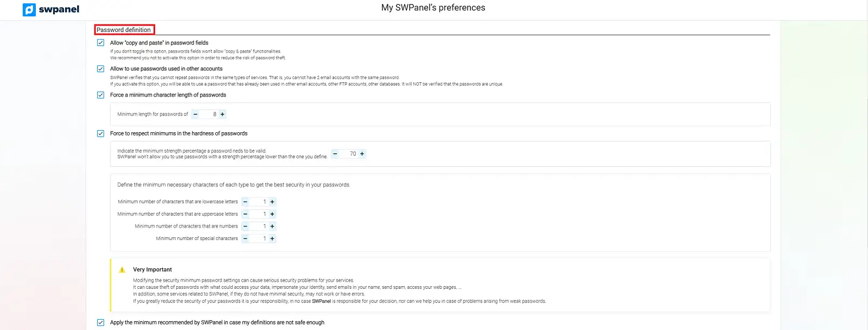
Task: Lower minimum strength percentage with minus
Action: [x=335, y=154]
